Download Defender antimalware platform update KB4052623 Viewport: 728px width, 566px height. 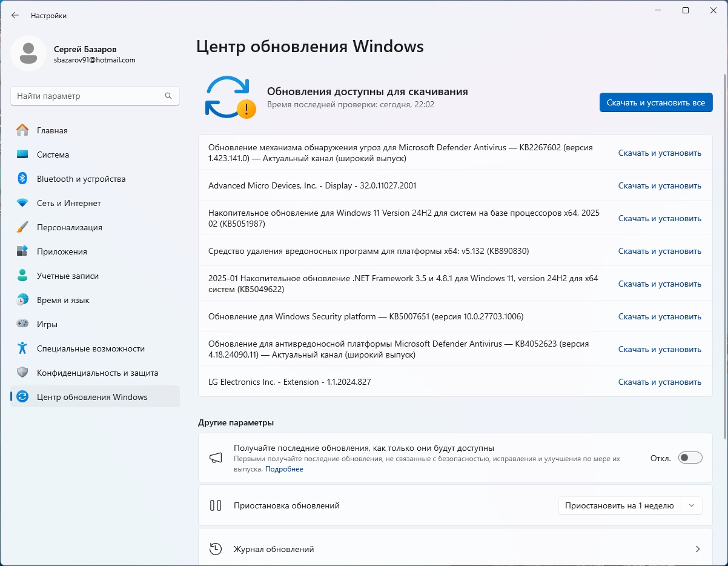[660, 350]
